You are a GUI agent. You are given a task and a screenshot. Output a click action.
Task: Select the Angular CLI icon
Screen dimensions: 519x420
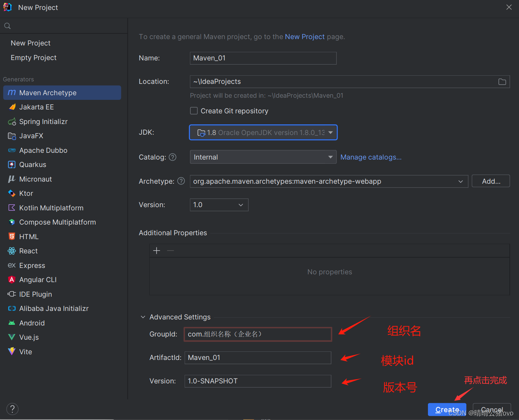pyautogui.click(x=12, y=280)
